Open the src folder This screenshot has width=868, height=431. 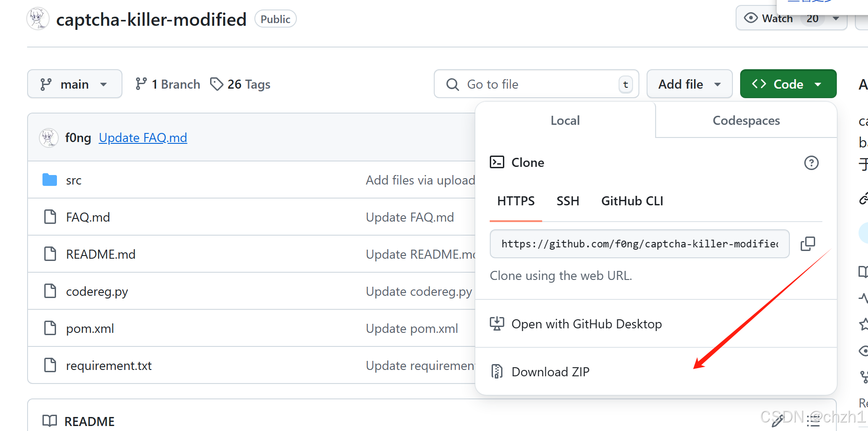tap(74, 180)
